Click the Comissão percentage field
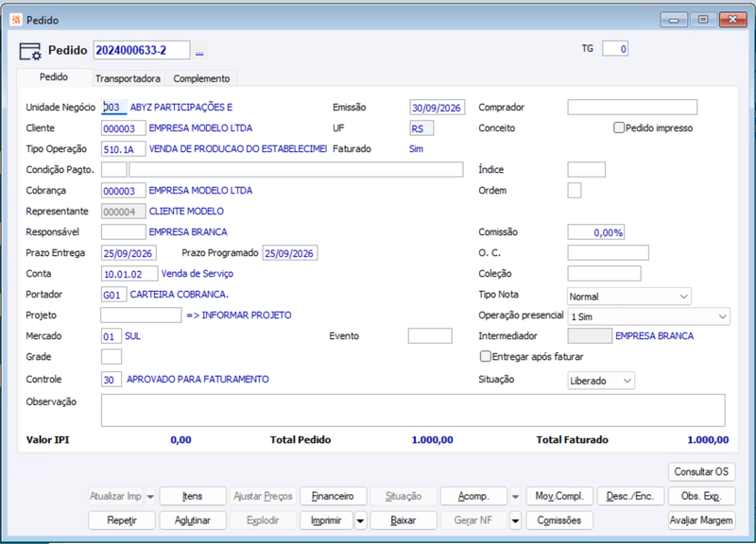Screen dimensions: 756x544 pos(596,232)
